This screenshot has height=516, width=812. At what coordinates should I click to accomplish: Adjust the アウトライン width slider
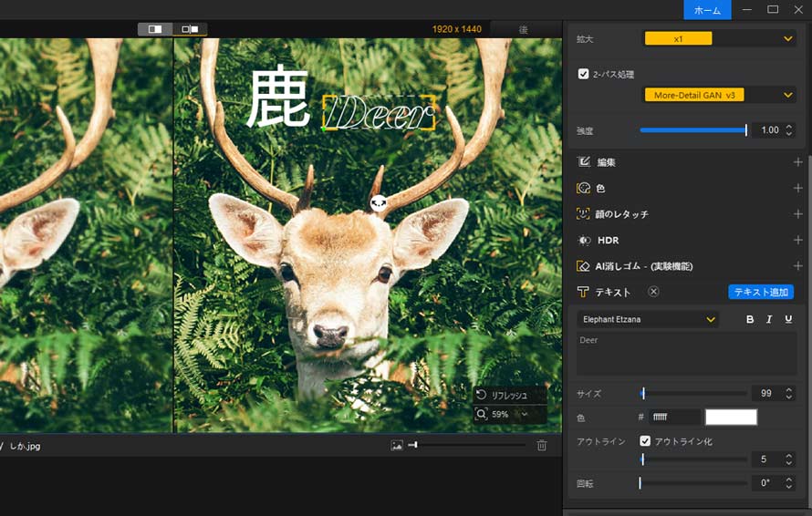click(x=693, y=459)
